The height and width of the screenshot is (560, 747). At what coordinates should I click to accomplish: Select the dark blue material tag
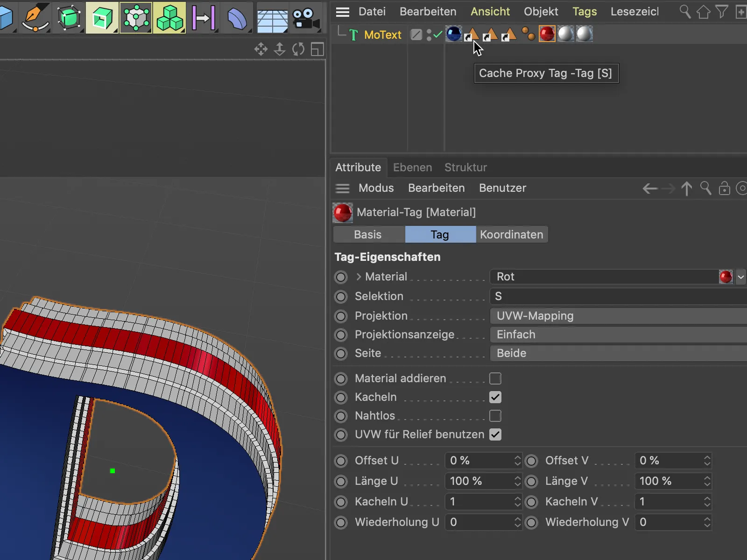pos(453,34)
